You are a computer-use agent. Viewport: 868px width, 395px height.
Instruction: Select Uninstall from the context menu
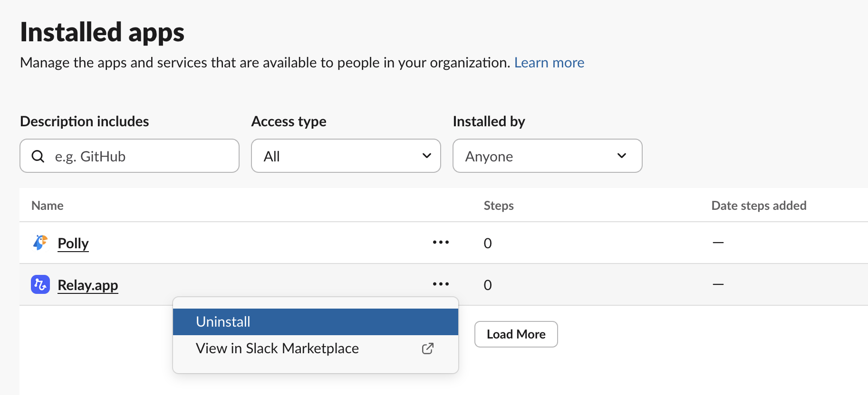coord(316,322)
